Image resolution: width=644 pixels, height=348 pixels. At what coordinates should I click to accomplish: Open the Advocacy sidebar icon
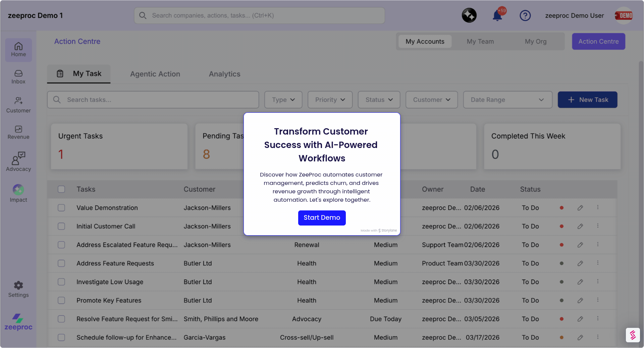(18, 162)
